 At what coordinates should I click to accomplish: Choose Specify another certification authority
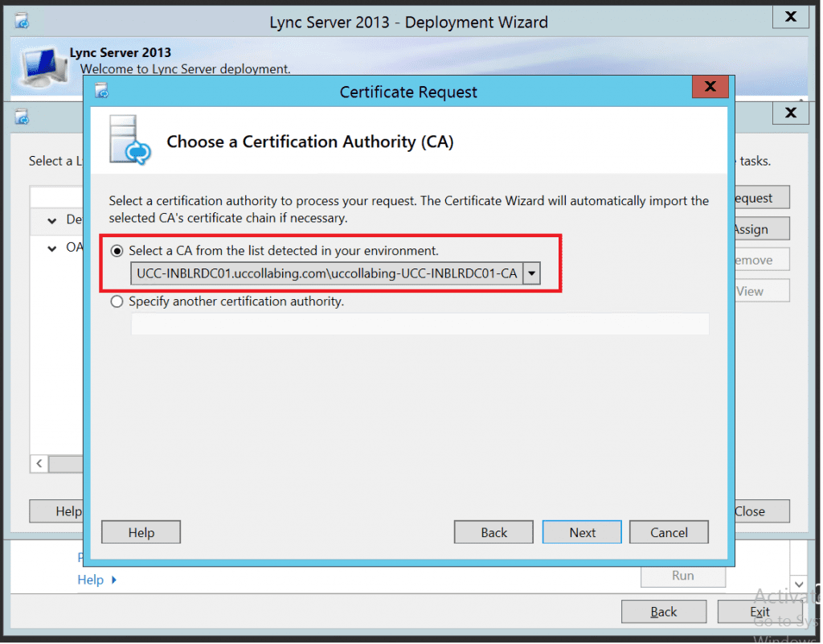tap(117, 301)
